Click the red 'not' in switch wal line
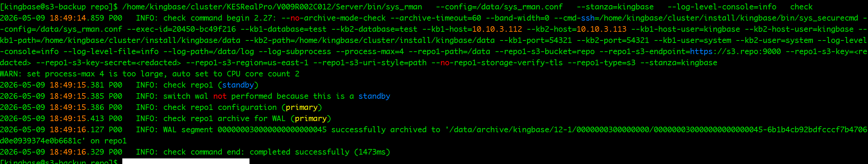This screenshot has width=868, height=164. point(220,96)
